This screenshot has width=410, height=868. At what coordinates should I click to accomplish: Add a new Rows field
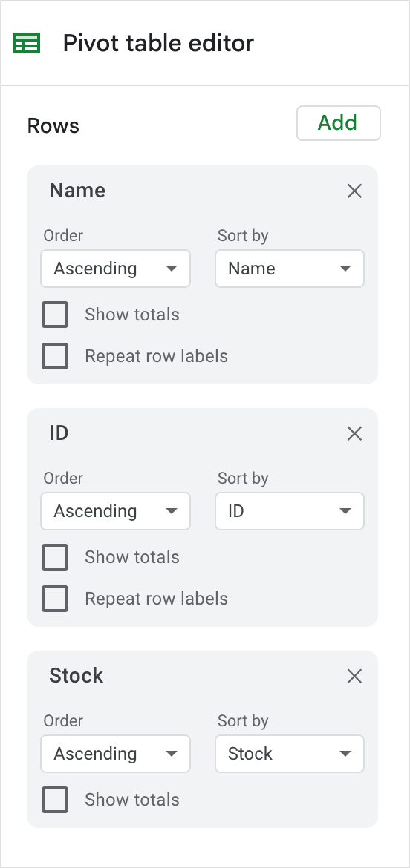tap(339, 123)
